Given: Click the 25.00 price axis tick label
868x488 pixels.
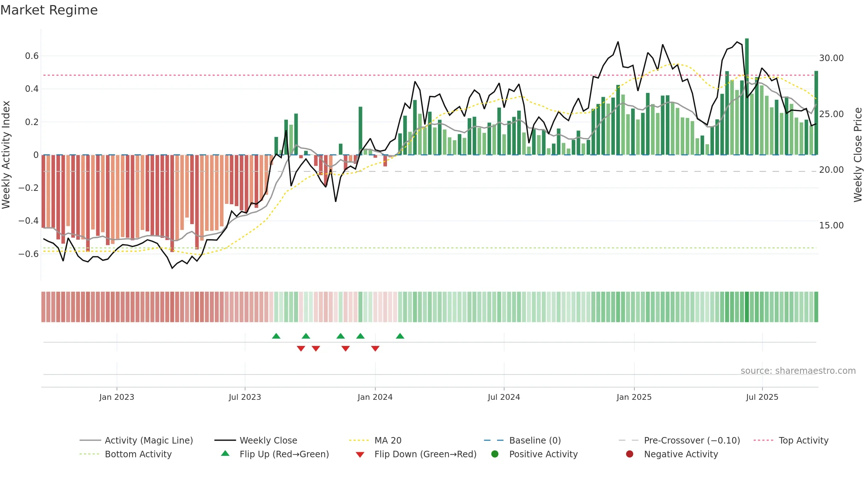Looking at the screenshot, I should (x=831, y=114).
